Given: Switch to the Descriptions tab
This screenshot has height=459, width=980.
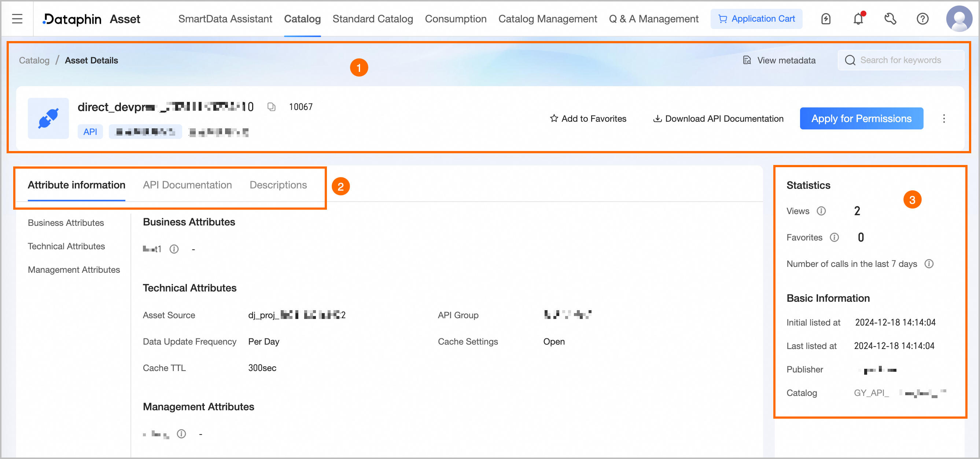Looking at the screenshot, I should [x=278, y=185].
